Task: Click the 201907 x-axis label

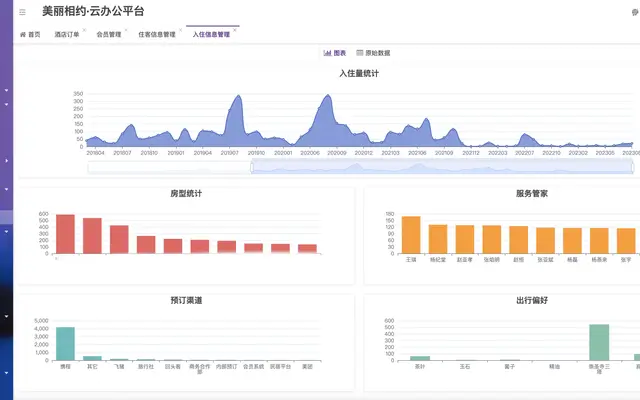Action: pos(229,153)
